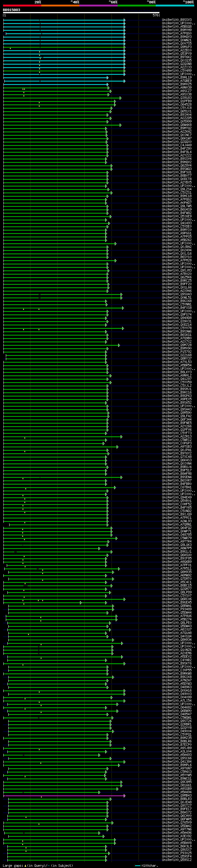Click the red 20% identity legend segment

pos(22,6)
